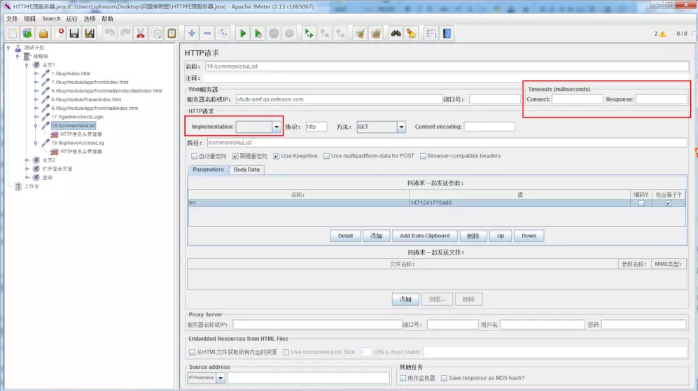Select the Parameters tab
698x391 pixels.
coord(208,170)
